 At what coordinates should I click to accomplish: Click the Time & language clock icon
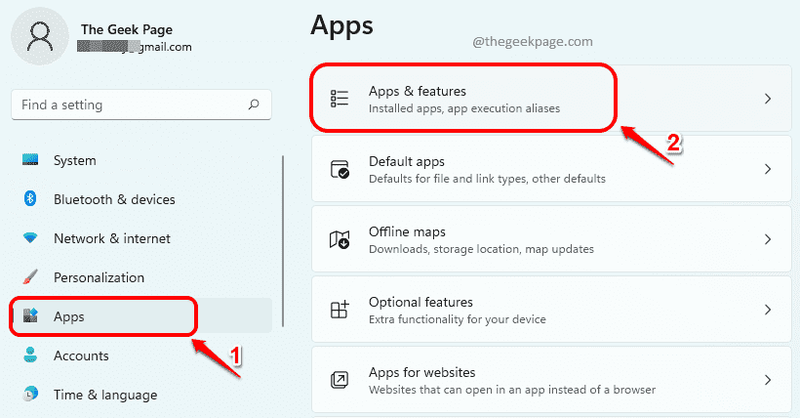tap(30, 394)
